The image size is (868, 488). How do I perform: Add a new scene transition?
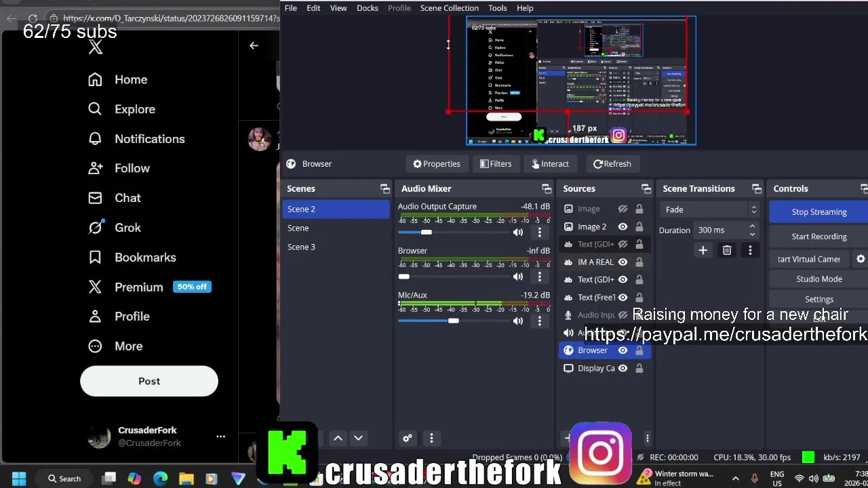703,251
